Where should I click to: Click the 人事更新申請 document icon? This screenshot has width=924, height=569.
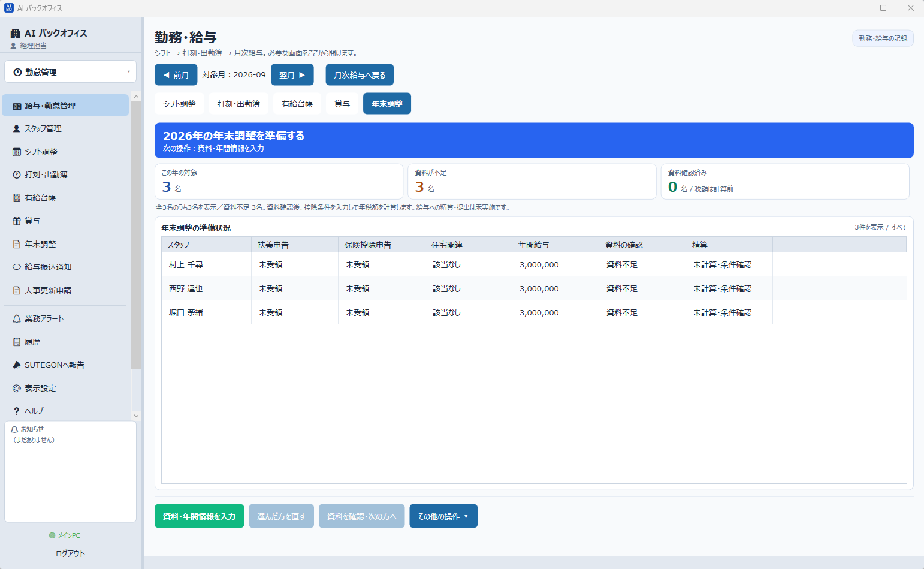click(17, 290)
